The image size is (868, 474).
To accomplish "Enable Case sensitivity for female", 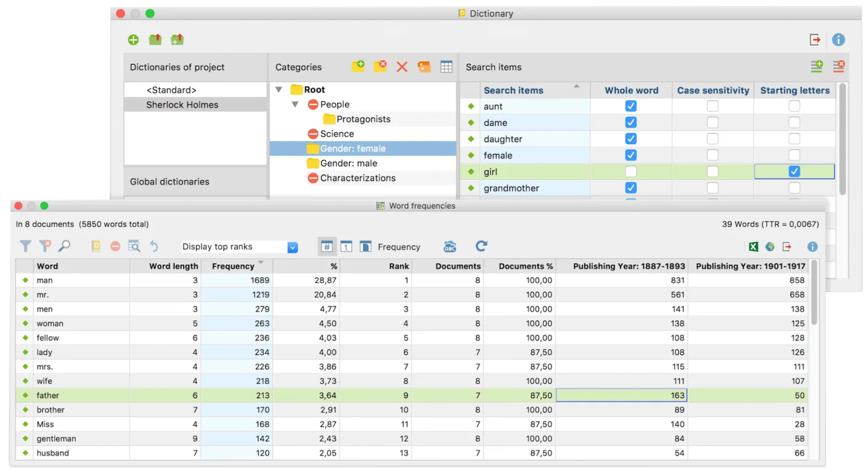I will click(713, 155).
